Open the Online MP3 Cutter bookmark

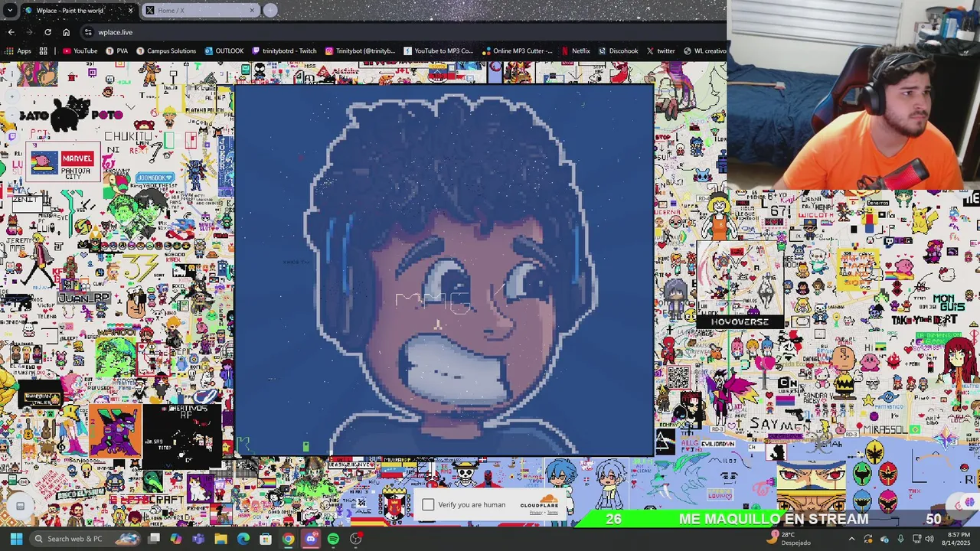[518, 51]
